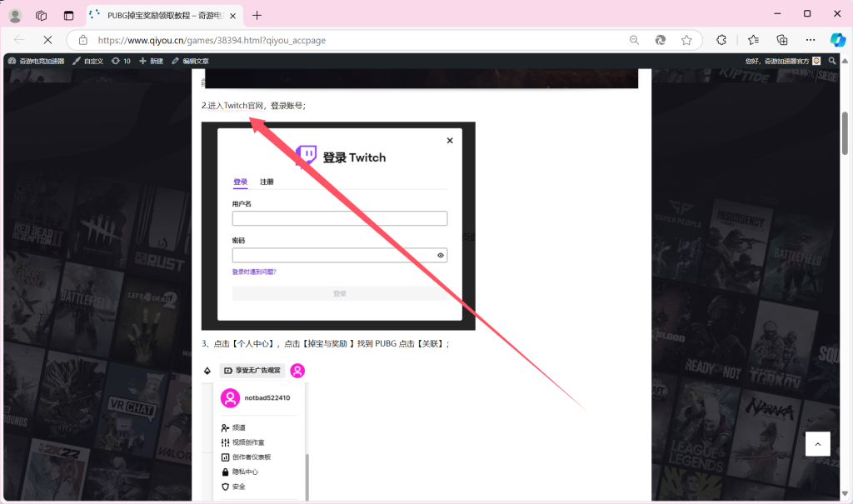The height and width of the screenshot is (504, 853).
Task: Open the Settings and more ellipsis menu
Action: [x=810, y=40]
